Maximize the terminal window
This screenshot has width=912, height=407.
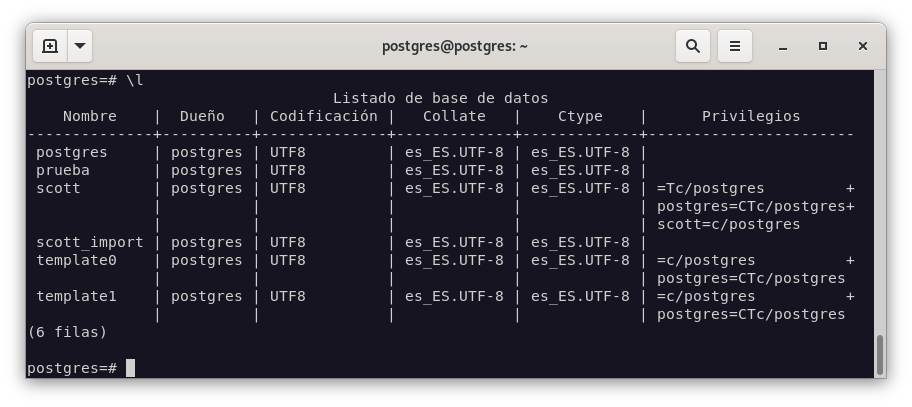click(823, 46)
